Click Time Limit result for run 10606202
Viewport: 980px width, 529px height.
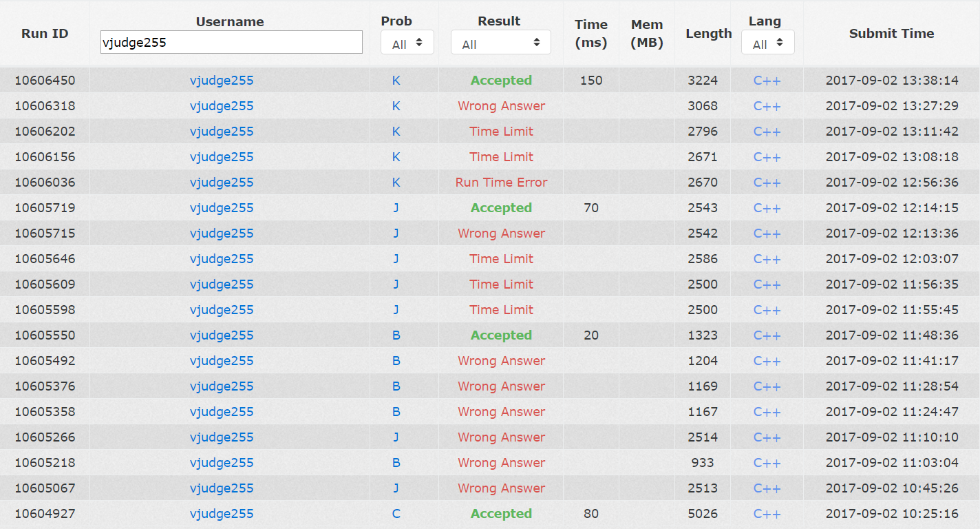point(501,132)
